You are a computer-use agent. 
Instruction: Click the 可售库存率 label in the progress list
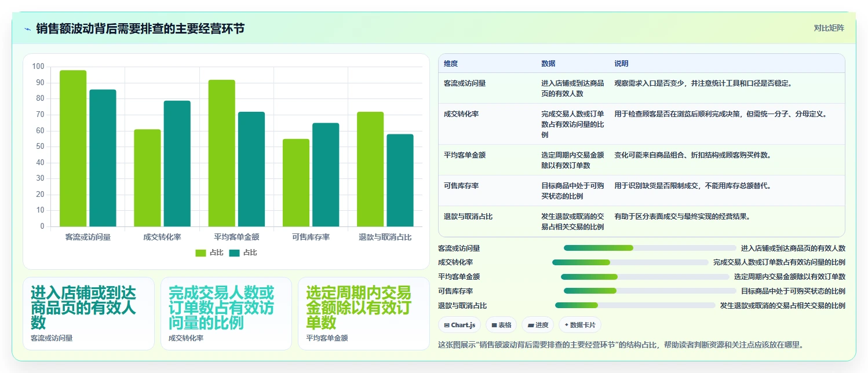[455, 291]
